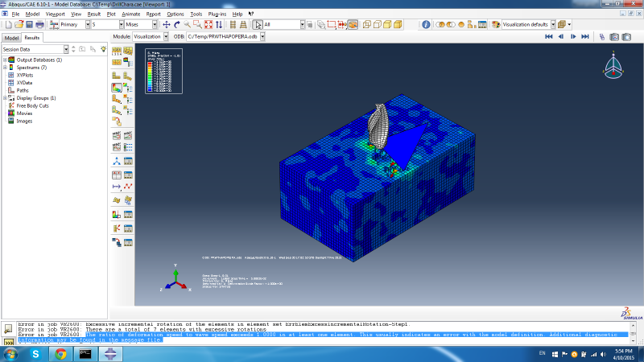Click Plot material orientations icon
The height and width of the screenshot is (362, 644).
click(x=117, y=111)
